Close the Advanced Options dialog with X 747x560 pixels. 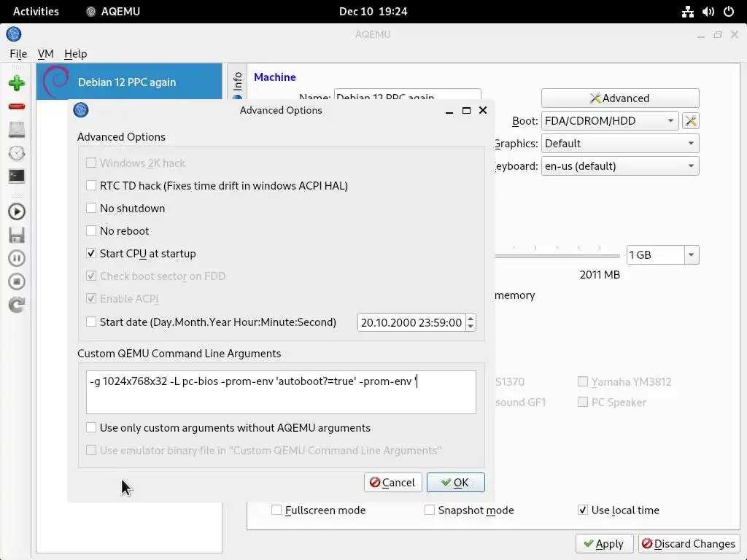click(483, 110)
